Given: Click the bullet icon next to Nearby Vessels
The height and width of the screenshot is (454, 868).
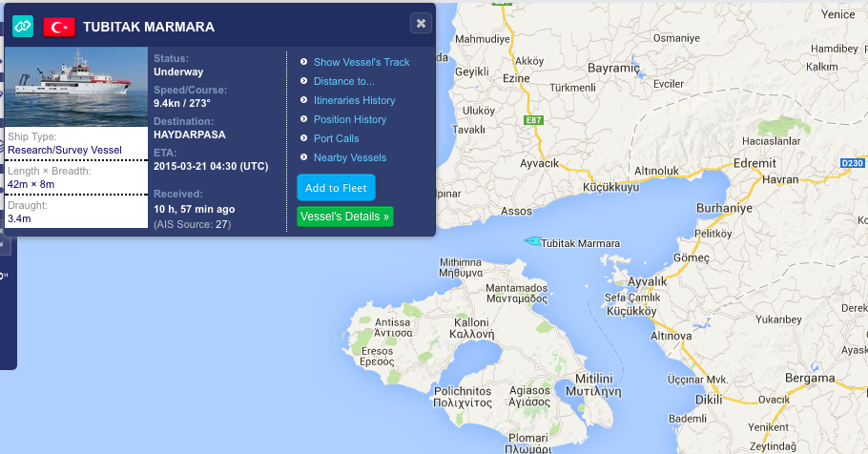Looking at the screenshot, I should pyautogui.click(x=303, y=157).
